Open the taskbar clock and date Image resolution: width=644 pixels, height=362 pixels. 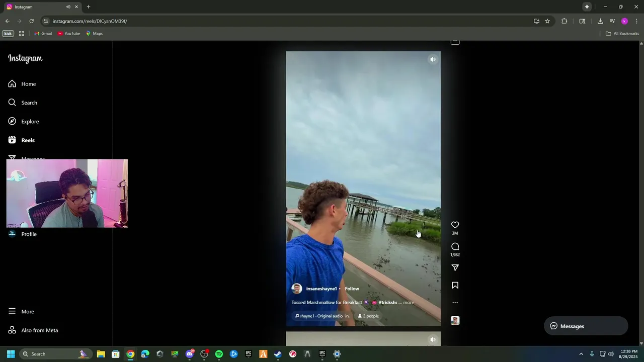coord(629,354)
